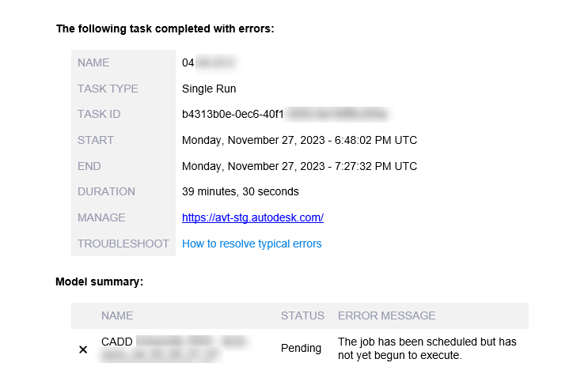588x374 pixels.
Task: Click the 39 minutes, 30 seconds duration value
Action: pyautogui.click(x=241, y=191)
